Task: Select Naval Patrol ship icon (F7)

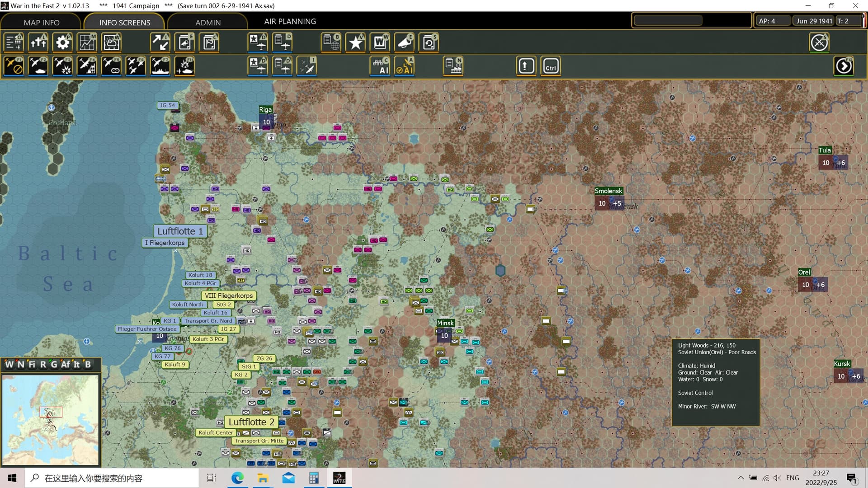Action: (160, 66)
